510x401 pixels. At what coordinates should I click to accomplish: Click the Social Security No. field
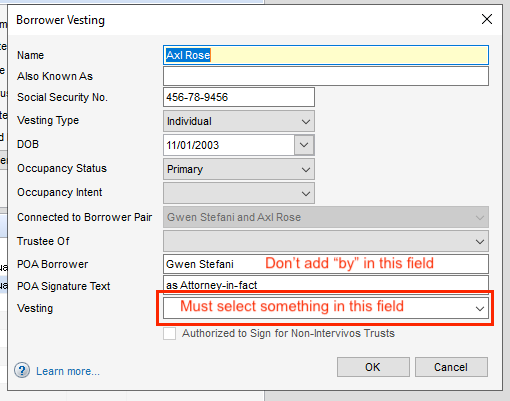(239, 97)
